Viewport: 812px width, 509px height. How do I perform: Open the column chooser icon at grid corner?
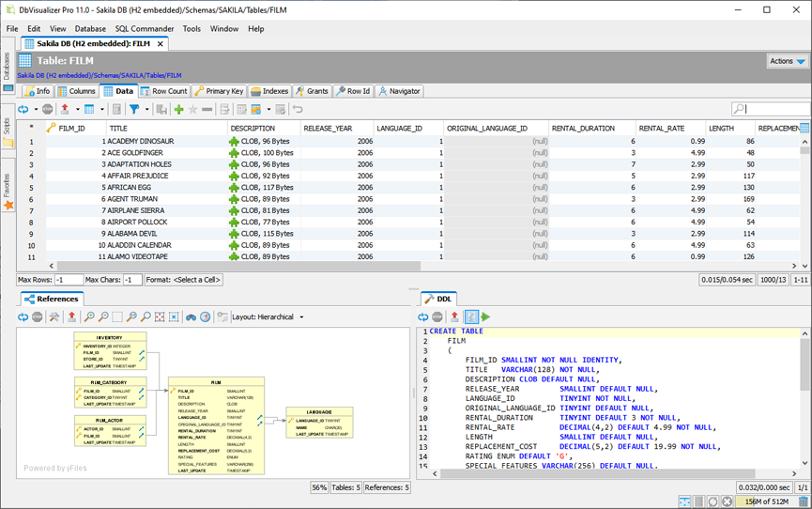click(x=804, y=128)
